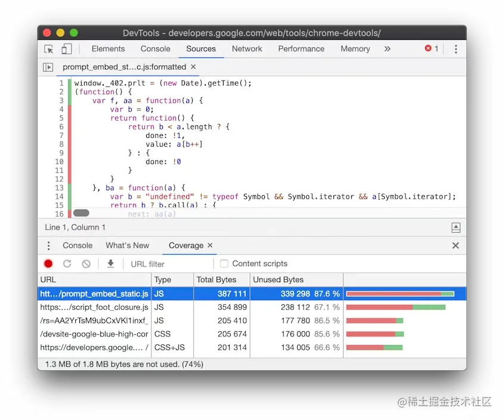504x420 pixels.
Task: Click the horizontal scrollbar thumb in editor
Action: pyautogui.click(x=81, y=213)
